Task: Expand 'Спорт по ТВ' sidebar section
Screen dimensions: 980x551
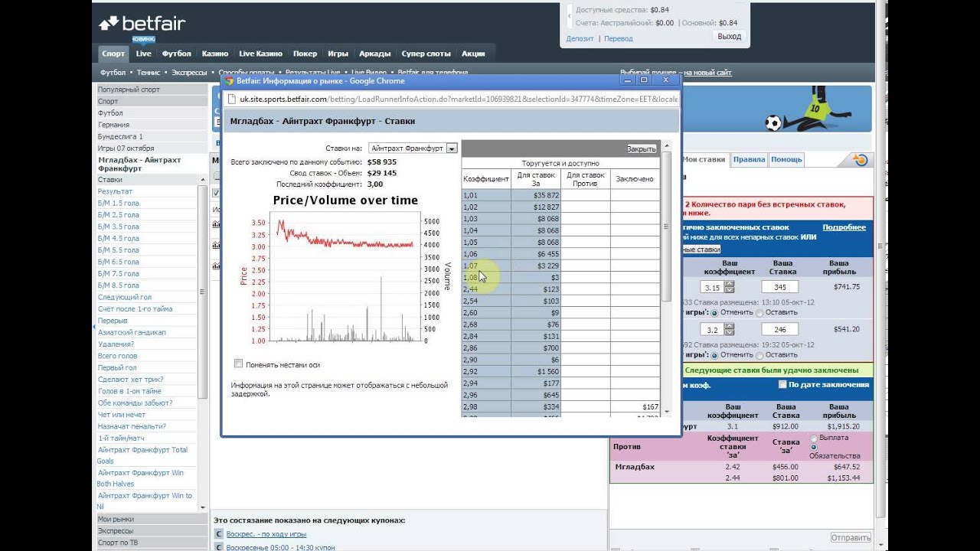Action: (152, 543)
